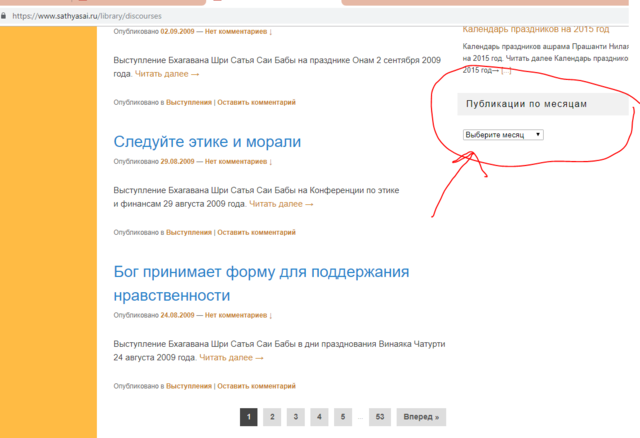Click the date link 02.09.2009

point(177,31)
